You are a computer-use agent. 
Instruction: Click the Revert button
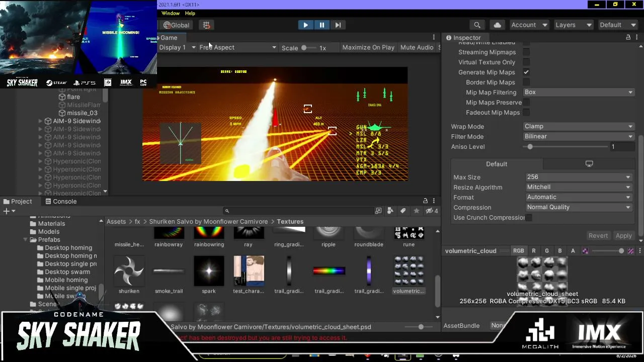click(598, 236)
